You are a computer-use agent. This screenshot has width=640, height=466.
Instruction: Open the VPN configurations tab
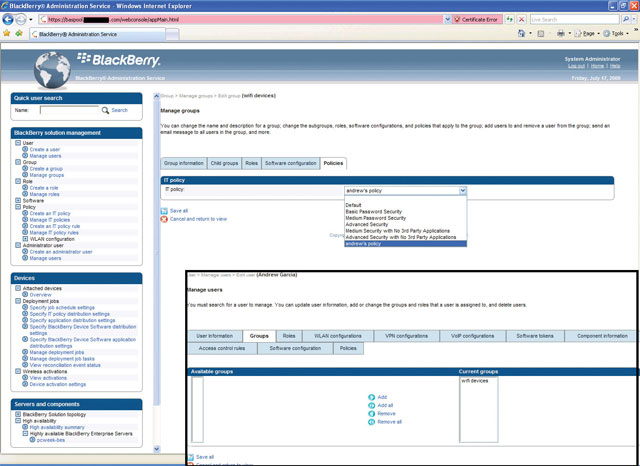(407, 336)
